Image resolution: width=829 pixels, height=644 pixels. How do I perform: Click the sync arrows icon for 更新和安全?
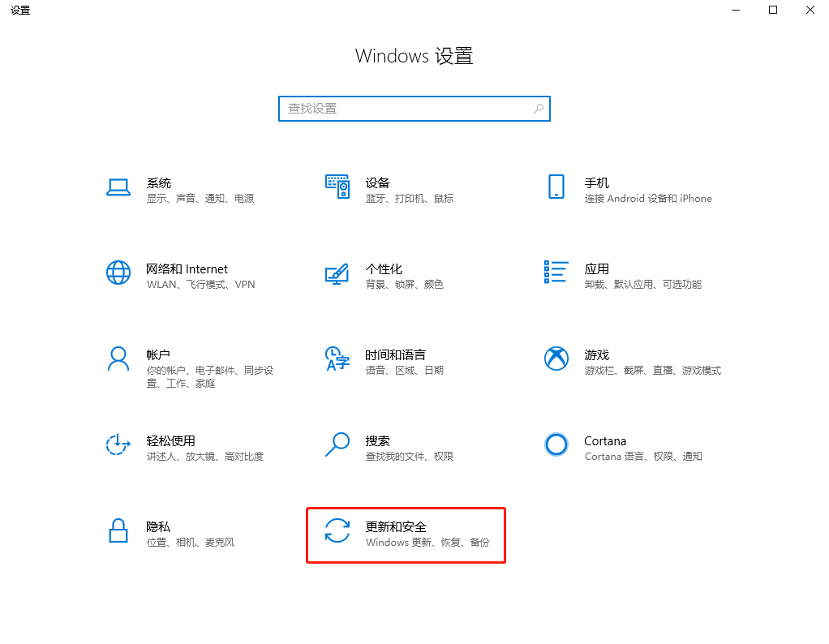pyautogui.click(x=337, y=530)
